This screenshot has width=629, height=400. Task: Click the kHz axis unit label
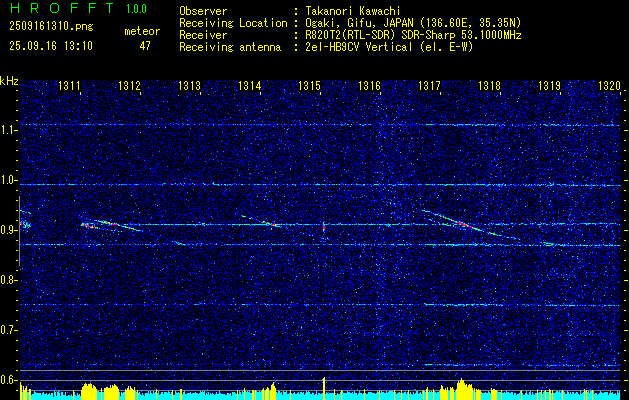9,81
